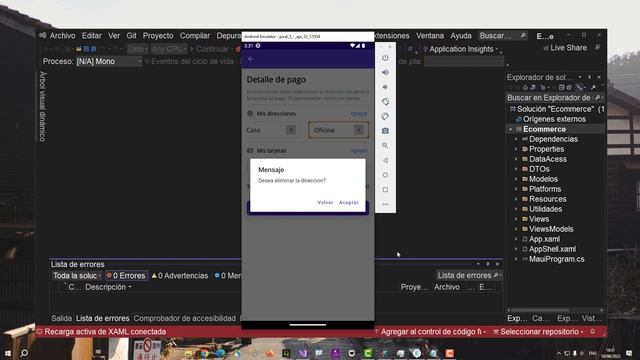
Task: Expand the ViewsModels folder
Action: (516, 229)
